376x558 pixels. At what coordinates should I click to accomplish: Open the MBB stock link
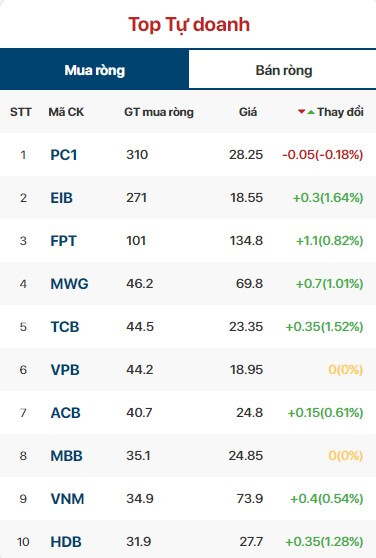pyautogui.click(x=67, y=456)
